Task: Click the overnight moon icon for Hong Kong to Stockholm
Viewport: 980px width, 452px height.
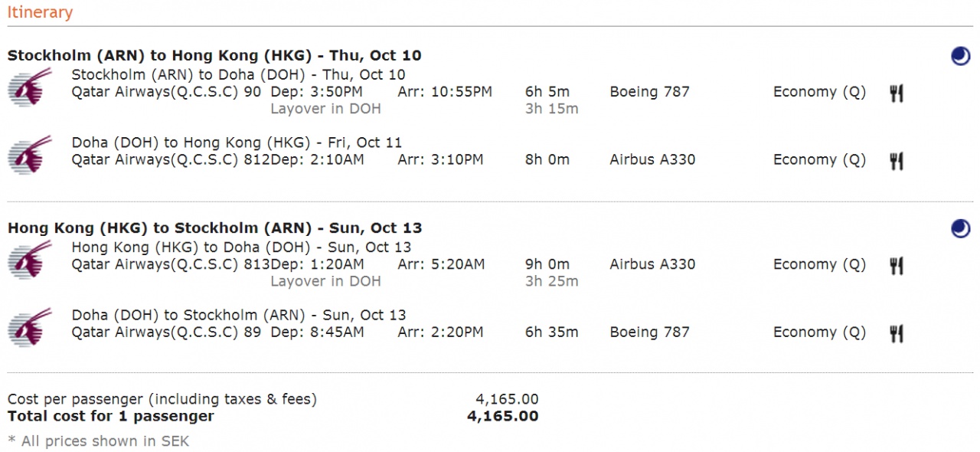Action: pos(961,228)
